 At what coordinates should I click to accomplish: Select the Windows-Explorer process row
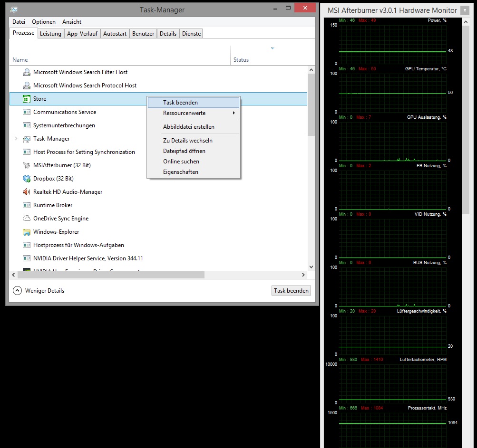[158, 232]
